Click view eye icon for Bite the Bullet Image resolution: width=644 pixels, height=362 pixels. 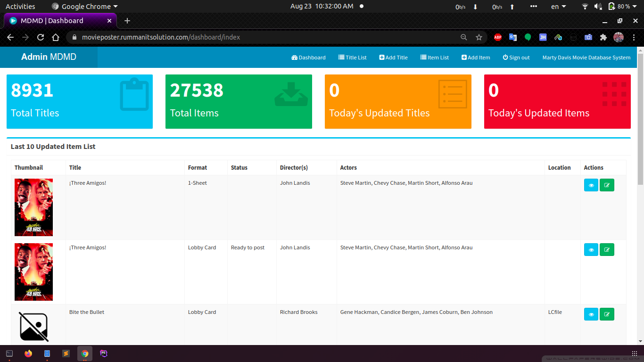[591, 314]
